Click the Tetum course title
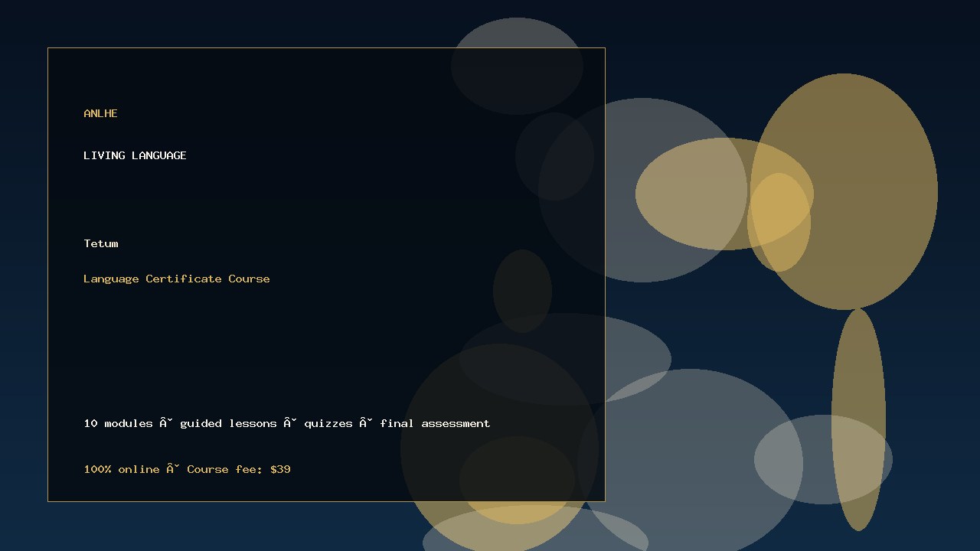980x551 pixels. click(101, 243)
